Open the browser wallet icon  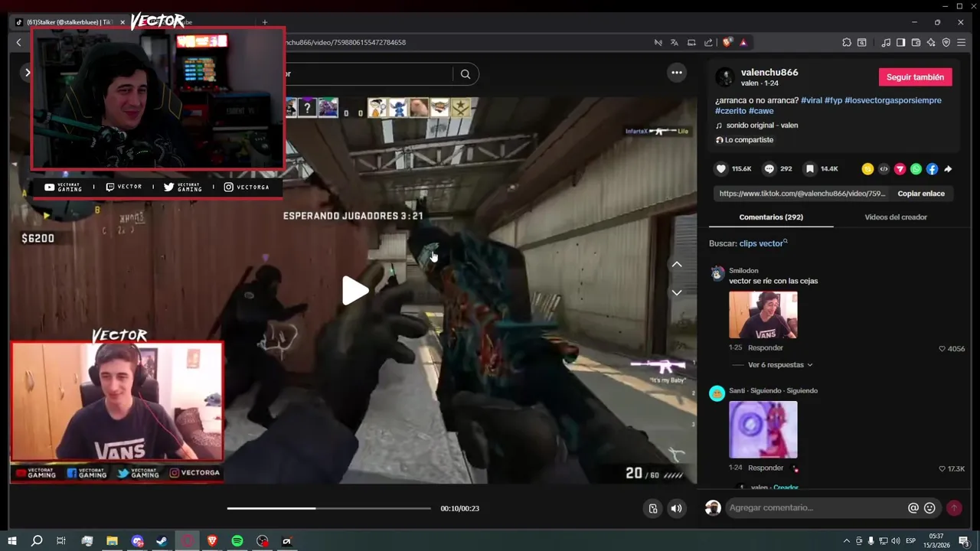(x=916, y=43)
